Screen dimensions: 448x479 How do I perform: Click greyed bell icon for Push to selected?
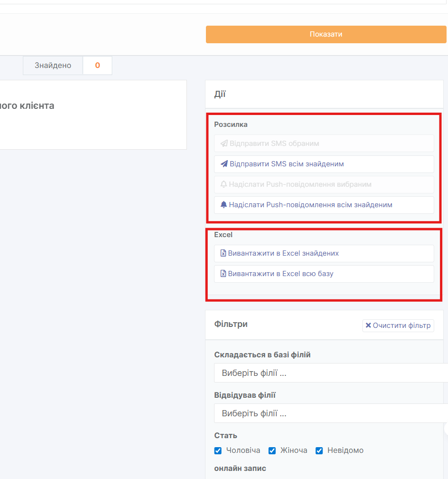(x=224, y=184)
